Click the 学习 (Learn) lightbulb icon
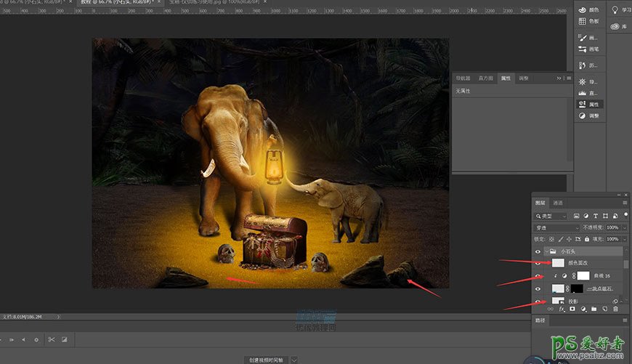This screenshot has width=632, height=364. coord(615,10)
